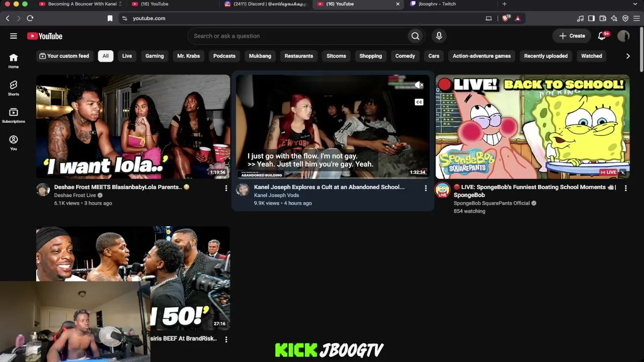
Task: Open the Leo AI sparkle icon
Action: click(614, 18)
